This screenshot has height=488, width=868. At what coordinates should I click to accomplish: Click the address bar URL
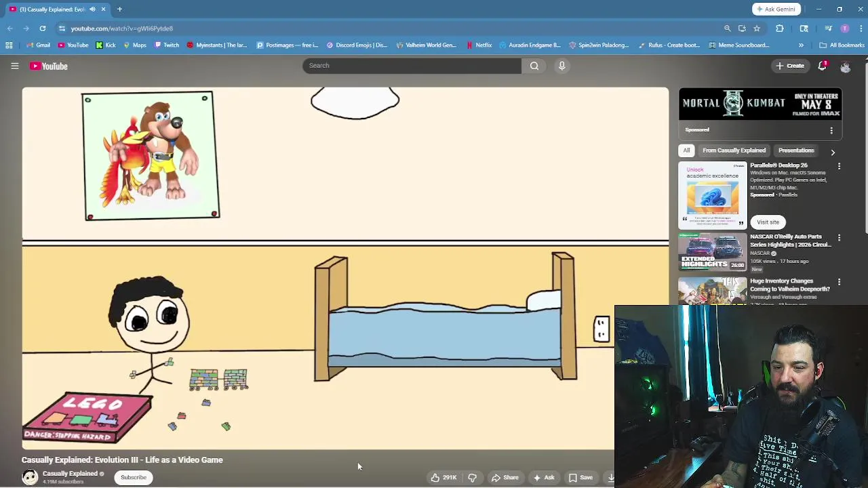pos(122,28)
